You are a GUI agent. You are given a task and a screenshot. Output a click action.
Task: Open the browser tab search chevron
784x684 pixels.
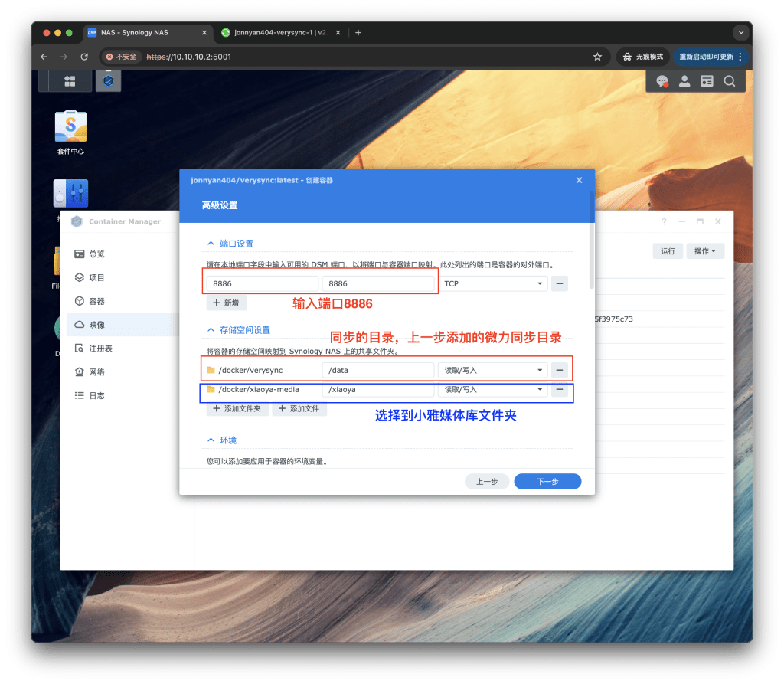(741, 32)
